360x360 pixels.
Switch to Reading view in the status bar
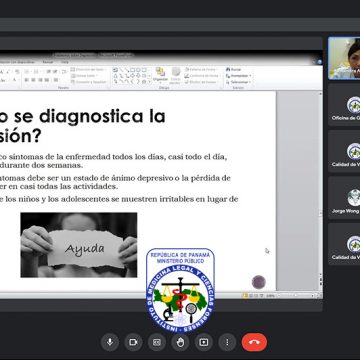click(256, 295)
